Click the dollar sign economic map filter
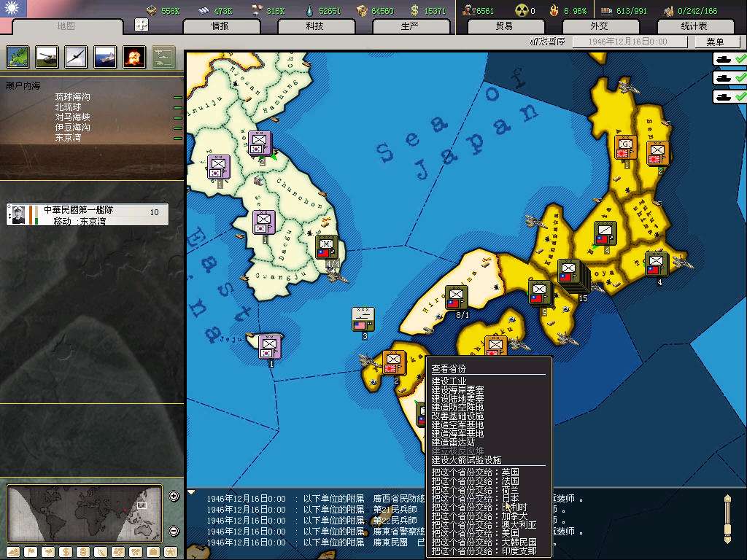 tap(66, 552)
